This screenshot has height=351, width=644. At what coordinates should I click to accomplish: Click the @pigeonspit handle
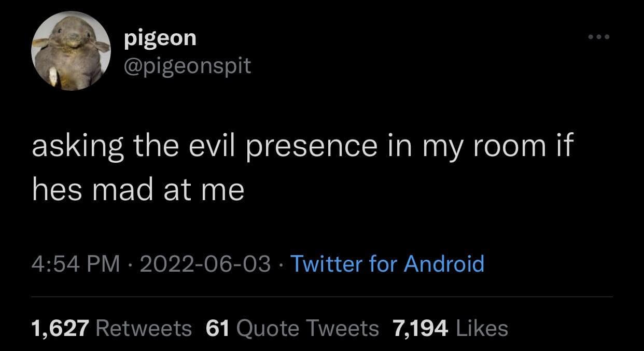point(188,65)
